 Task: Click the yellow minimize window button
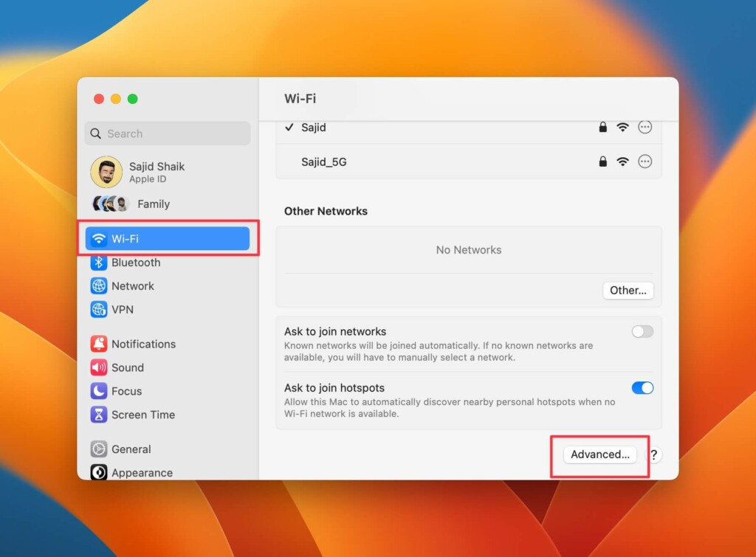[116, 99]
